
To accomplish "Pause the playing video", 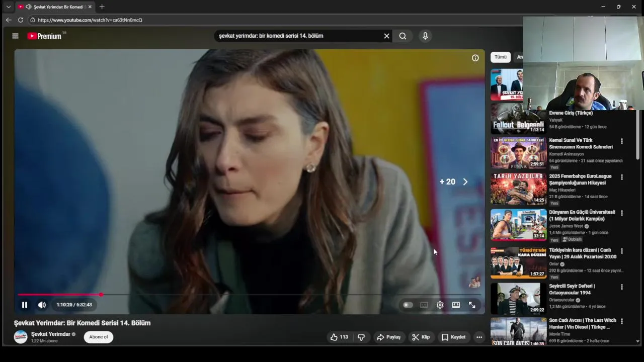I will 24,305.
